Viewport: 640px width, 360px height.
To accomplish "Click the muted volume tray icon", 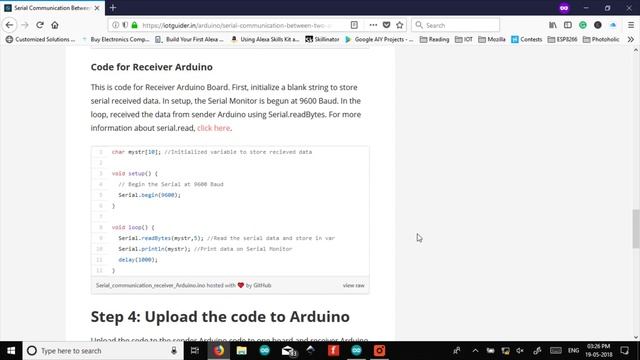I will click(x=520, y=351).
